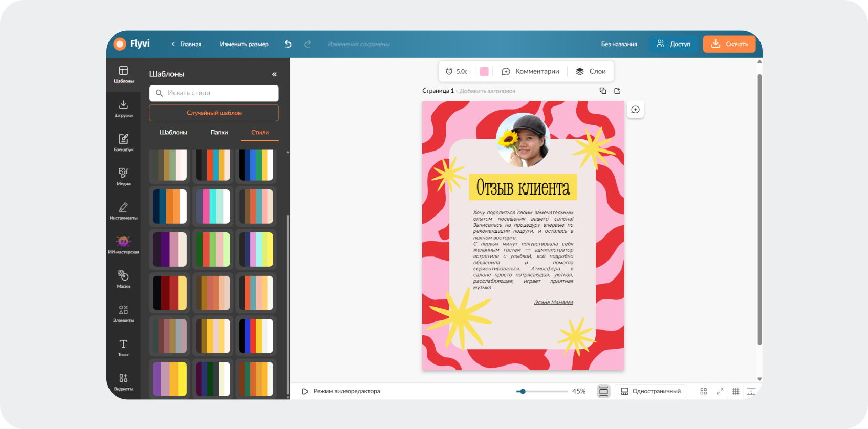This screenshot has width=868, height=429.
Task: Open the ИИ-мастерская panel
Action: 123,245
